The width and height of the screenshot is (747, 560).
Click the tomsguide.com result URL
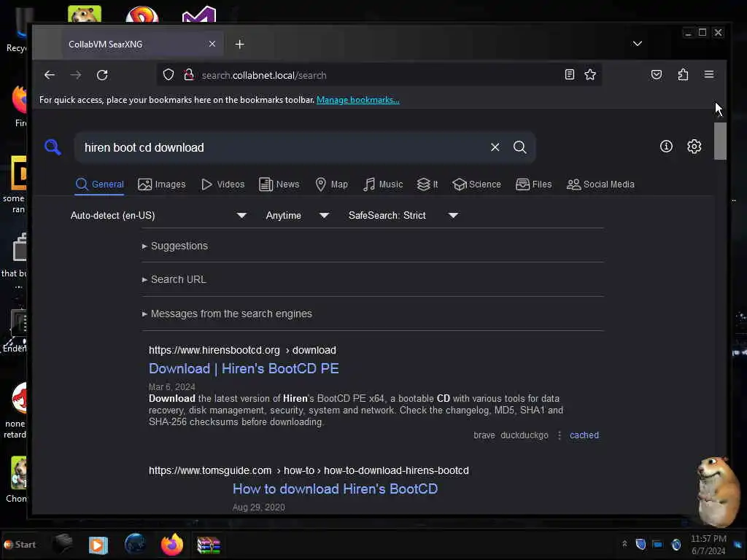coord(309,470)
